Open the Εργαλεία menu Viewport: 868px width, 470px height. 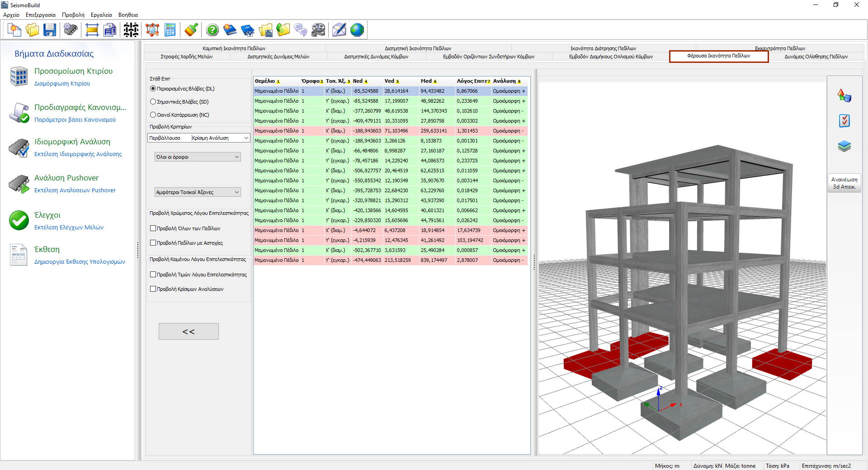(101, 15)
